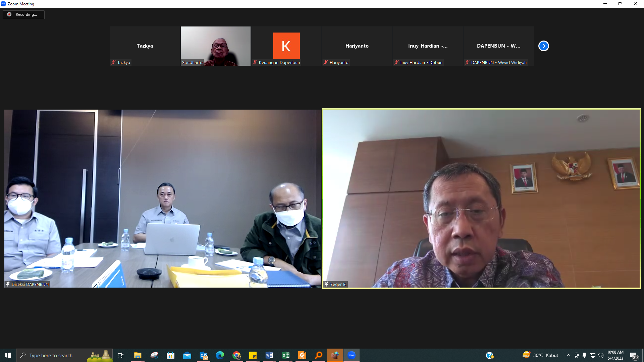
Task: Select Soedharto's video thumbnail
Action: coord(215,46)
